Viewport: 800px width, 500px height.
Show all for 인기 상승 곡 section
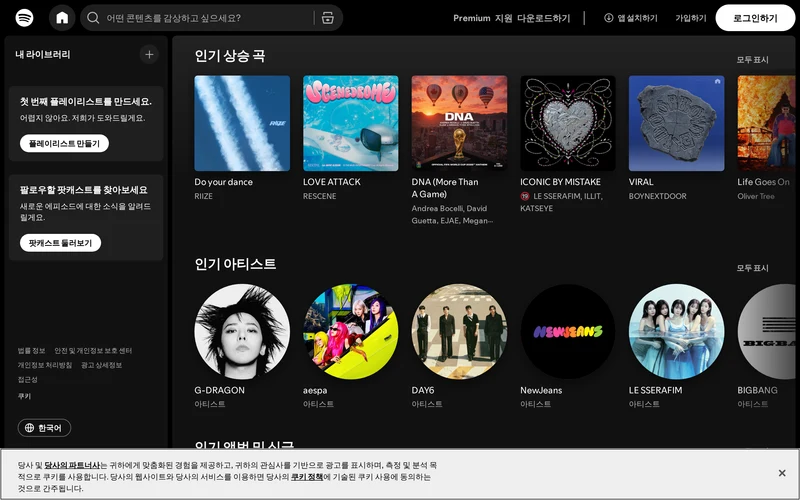click(x=752, y=60)
